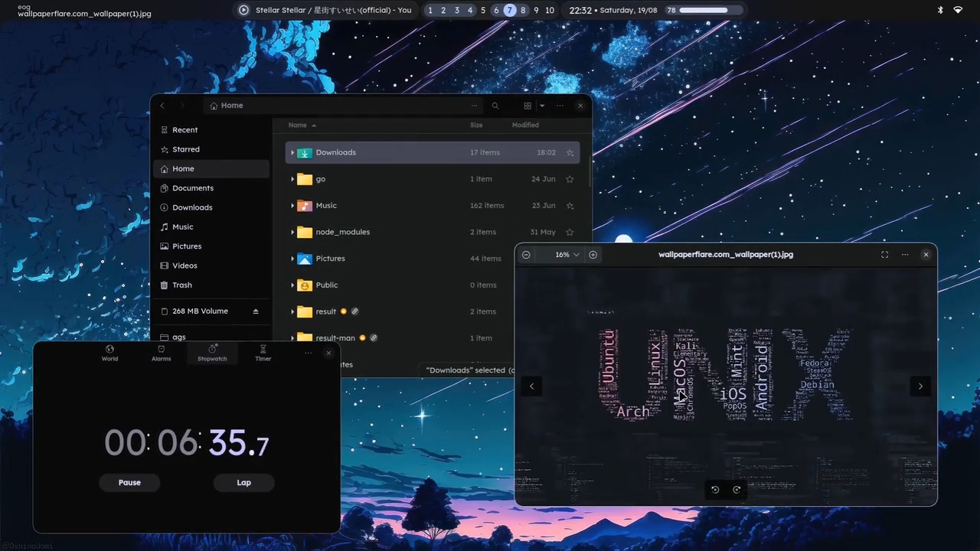Open Recent in the Files sidebar
The width and height of the screenshot is (980, 551).
pos(211,130)
